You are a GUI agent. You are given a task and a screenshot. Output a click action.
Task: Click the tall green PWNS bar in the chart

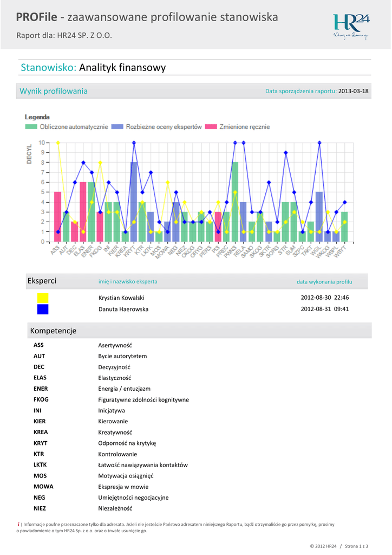point(235,202)
